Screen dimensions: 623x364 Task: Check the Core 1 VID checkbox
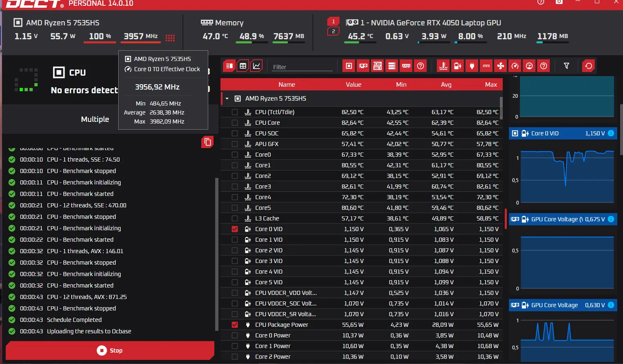coord(235,240)
